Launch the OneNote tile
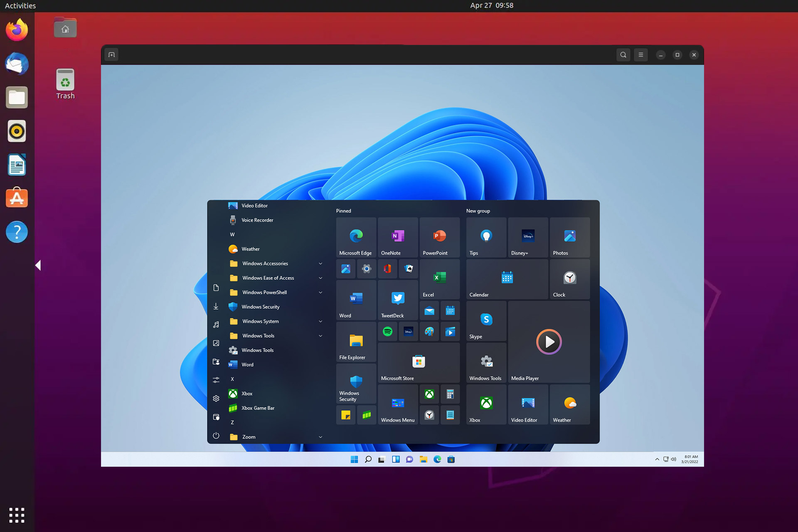Viewport: 798px width, 532px height. tap(398, 237)
